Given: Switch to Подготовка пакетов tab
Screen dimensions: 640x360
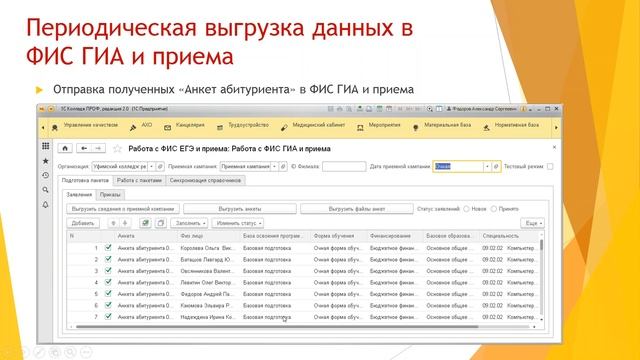Looking at the screenshot, I should point(85,180).
